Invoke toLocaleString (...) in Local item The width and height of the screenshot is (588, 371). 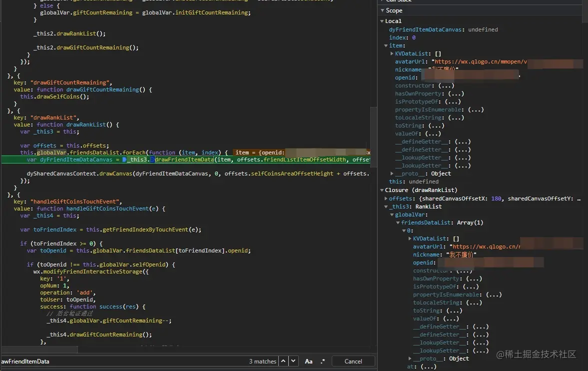pos(456,117)
